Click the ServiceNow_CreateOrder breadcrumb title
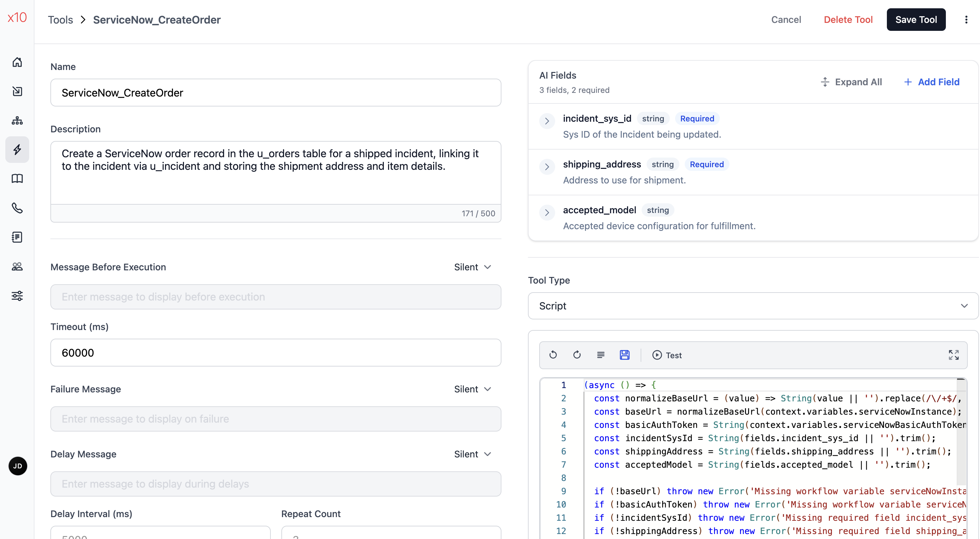The width and height of the screenshot is (980, 539). 157,20
